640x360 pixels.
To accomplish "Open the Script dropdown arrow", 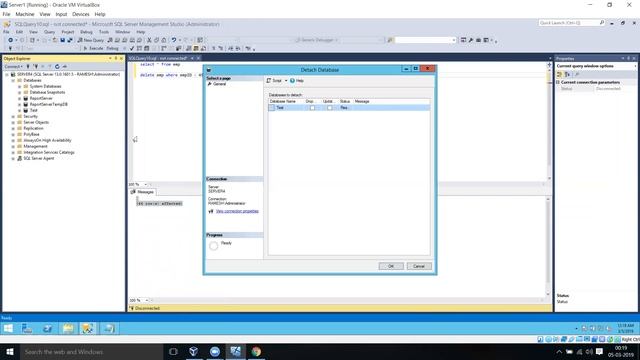I will pos(286,81).
